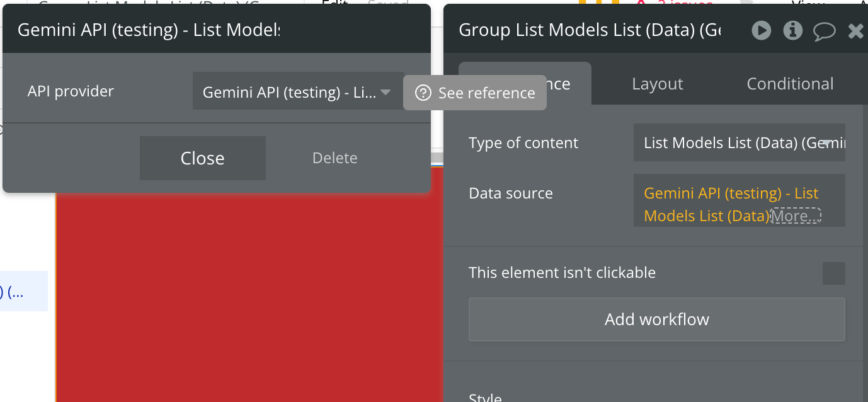Expand the Type of content dropdown
This screenshot has height=402, width=868.
[739, 143]
